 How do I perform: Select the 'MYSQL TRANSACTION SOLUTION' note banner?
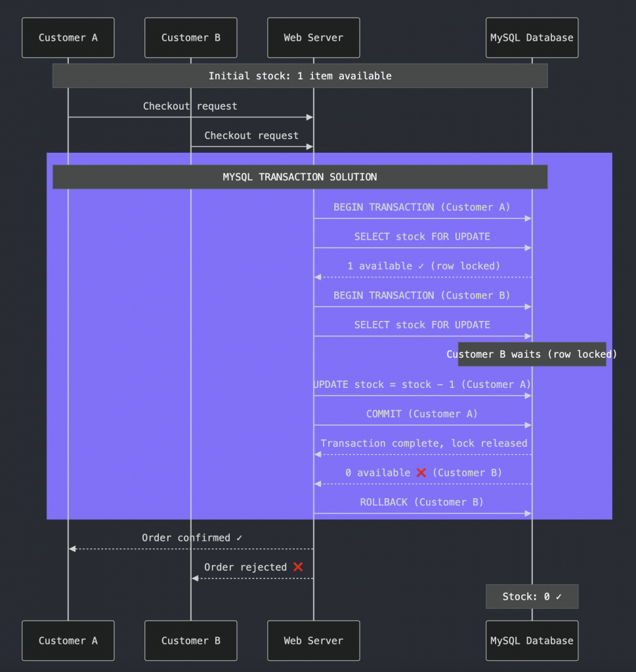(300, 177)
